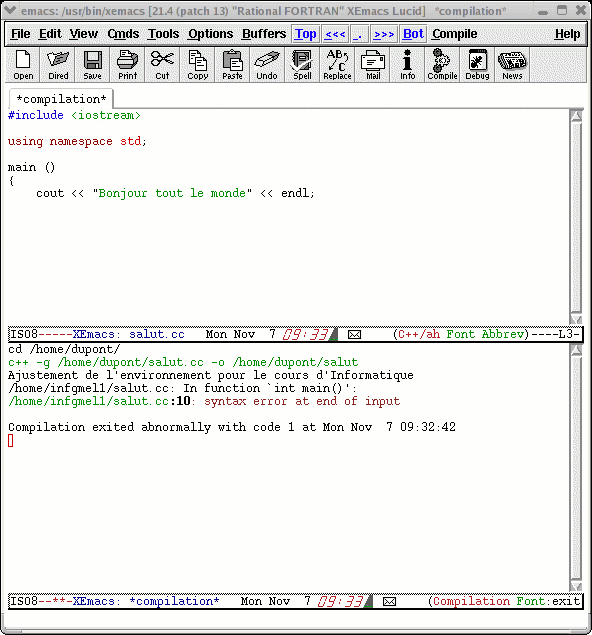
Task: Undo last change with Undo icon
Action: [267, 65]
